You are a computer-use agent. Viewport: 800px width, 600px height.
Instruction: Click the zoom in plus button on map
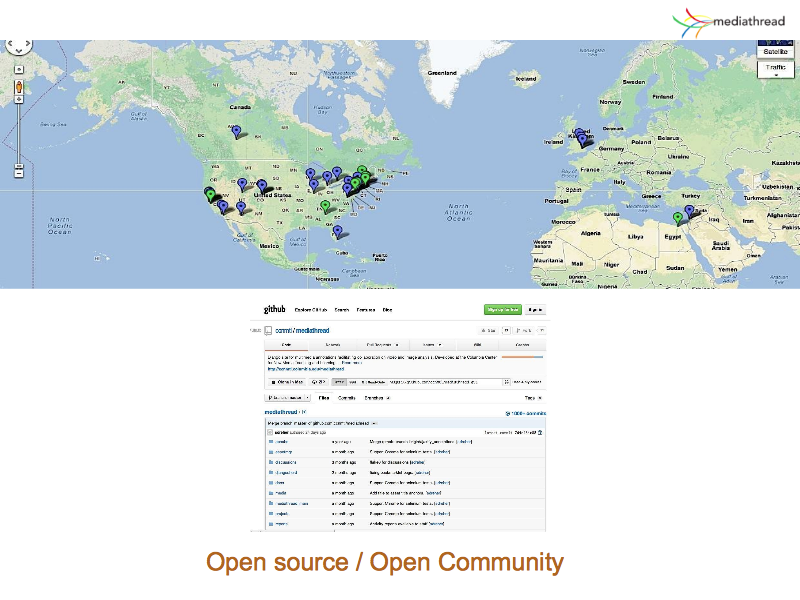18,69
